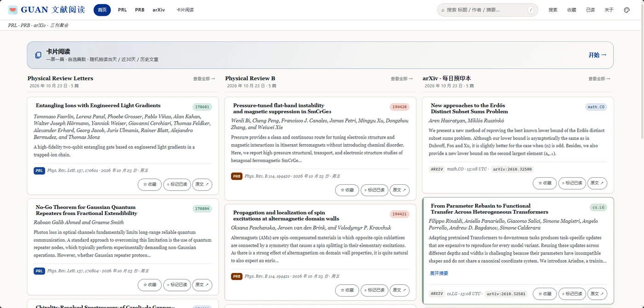Click the ARXIV badge on the Parameter Rebasin card
644x308 pixels.
tap(437, 294)
